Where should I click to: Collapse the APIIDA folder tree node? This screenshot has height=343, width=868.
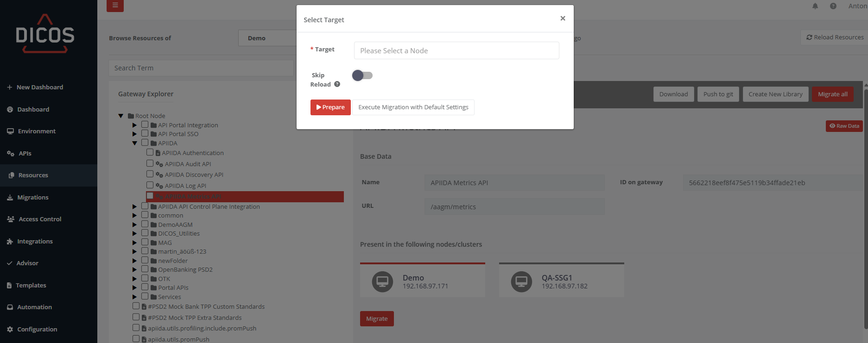(x=134, y=143)
